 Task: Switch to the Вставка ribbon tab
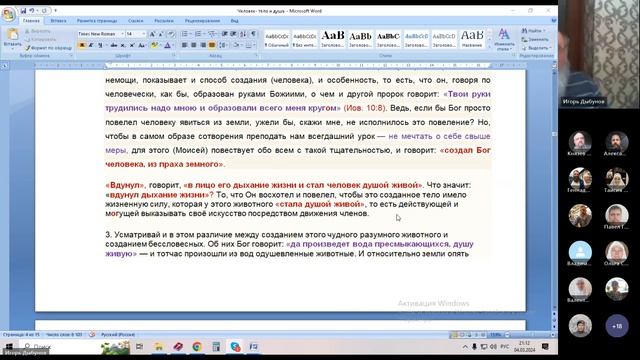[58, 20]
